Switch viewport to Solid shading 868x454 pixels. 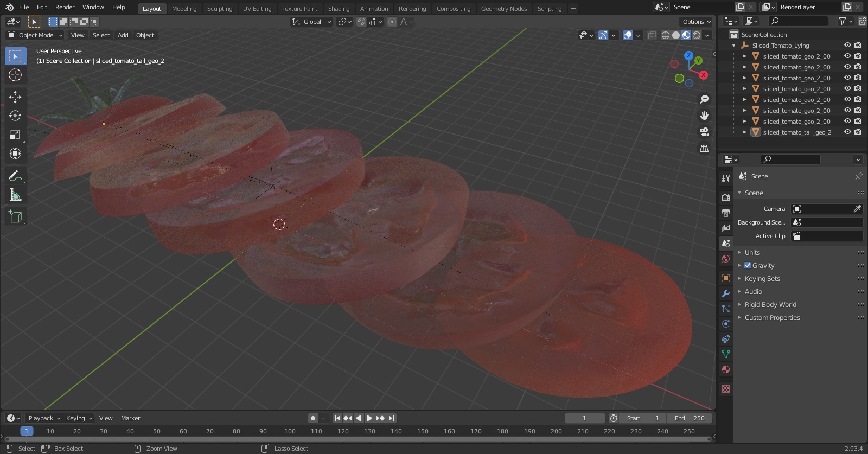[676, 35]
